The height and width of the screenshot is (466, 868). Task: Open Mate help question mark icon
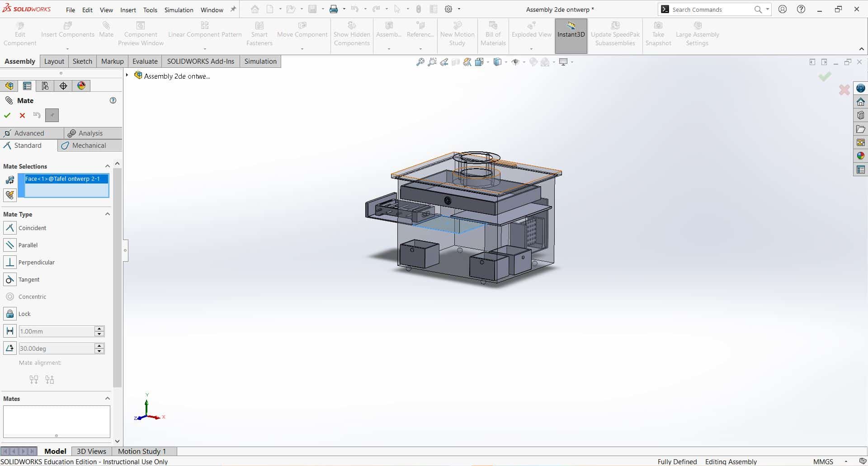[113, 100]
